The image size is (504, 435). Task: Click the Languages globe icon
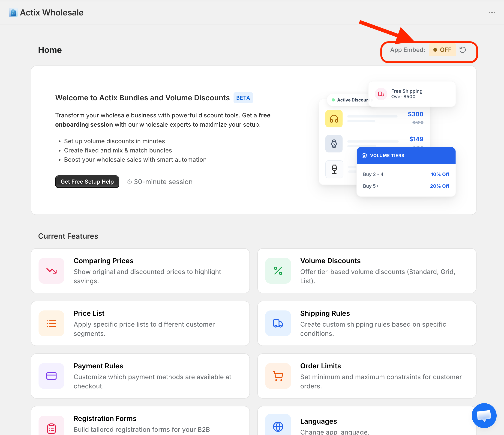coord(278,426)
